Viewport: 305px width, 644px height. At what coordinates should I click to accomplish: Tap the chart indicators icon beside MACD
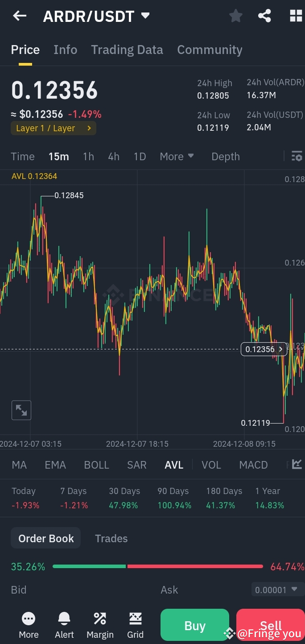pyautogui.click(x=296, y=465)
